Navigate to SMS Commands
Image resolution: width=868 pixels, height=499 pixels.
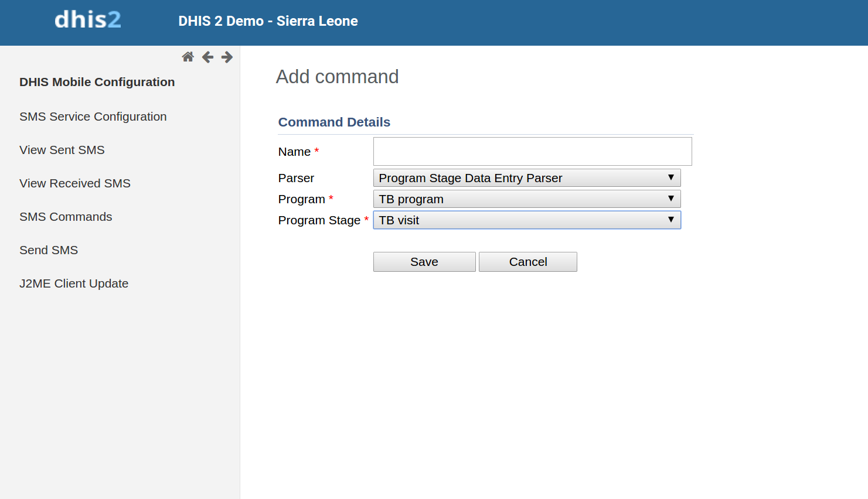tap(66, 217)
